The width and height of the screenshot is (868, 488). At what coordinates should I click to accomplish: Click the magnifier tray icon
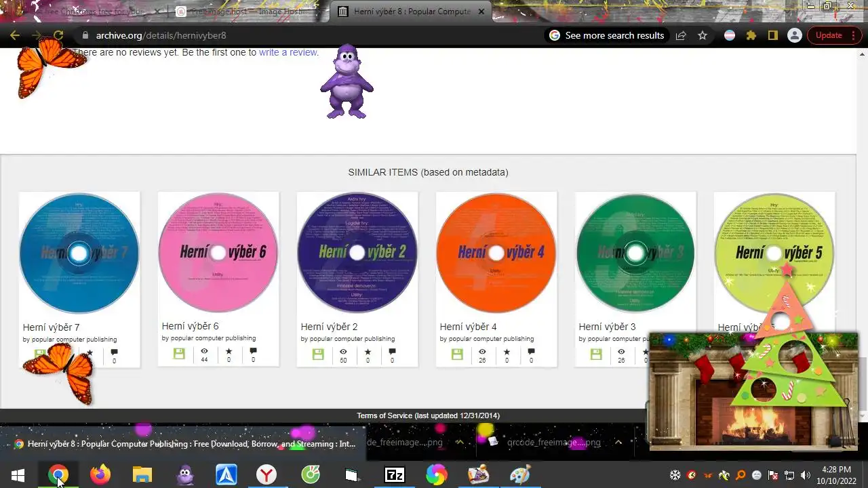[x=741, y=475]
